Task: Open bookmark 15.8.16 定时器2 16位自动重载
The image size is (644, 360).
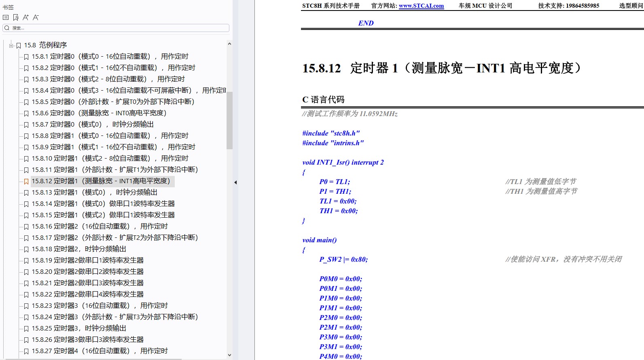Action: (x=100, y=226)
